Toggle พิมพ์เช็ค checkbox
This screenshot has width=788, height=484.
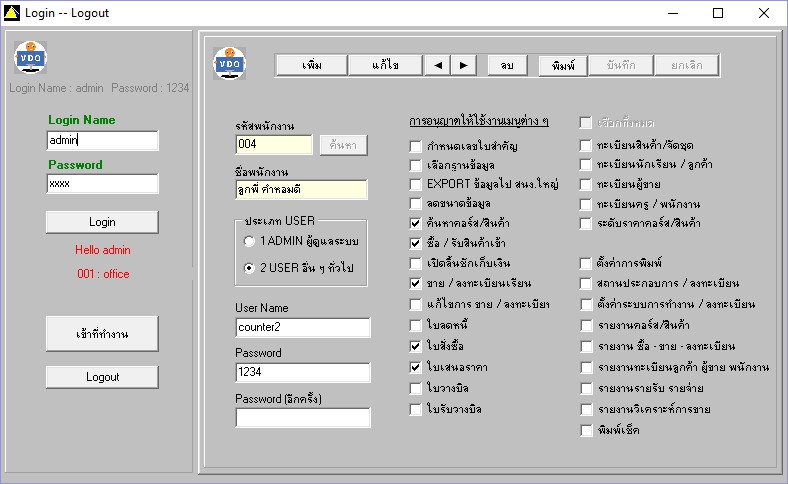point(585,431)
